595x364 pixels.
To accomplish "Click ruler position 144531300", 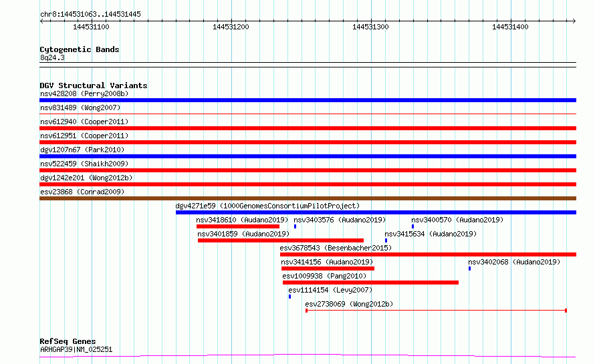I will 370,27.
